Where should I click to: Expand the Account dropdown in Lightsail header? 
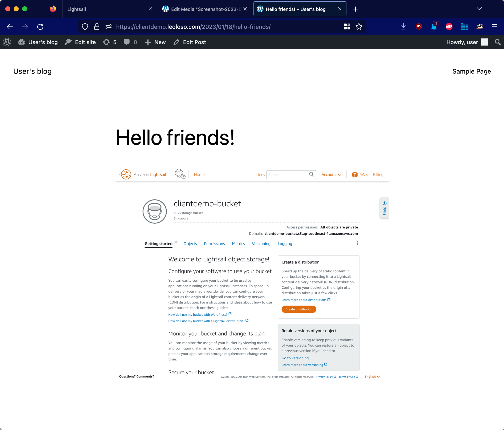tap(331, 174)
